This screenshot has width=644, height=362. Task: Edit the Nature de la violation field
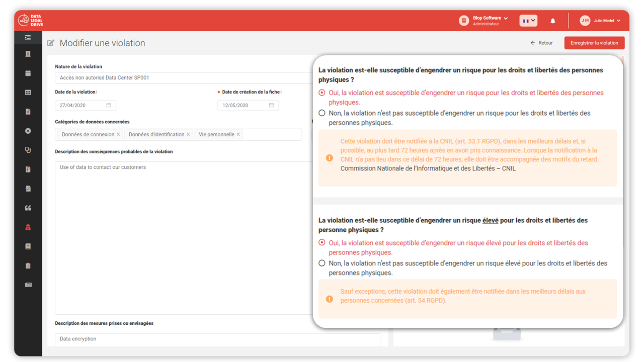184,78
